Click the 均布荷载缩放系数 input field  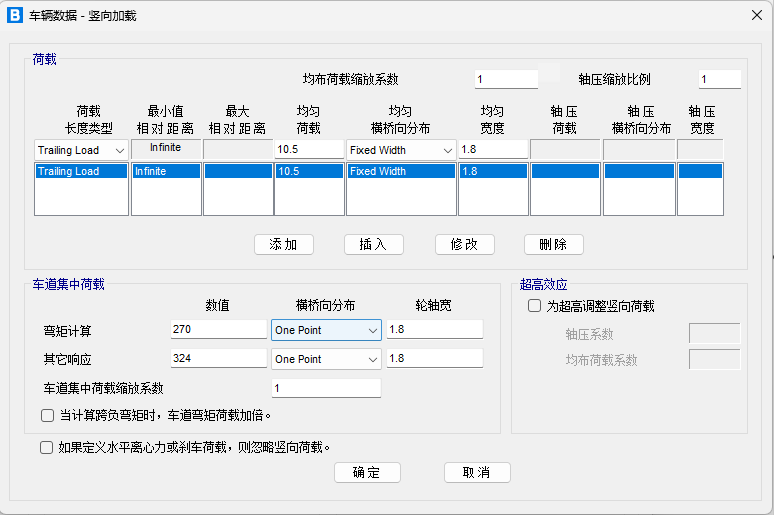505,80
